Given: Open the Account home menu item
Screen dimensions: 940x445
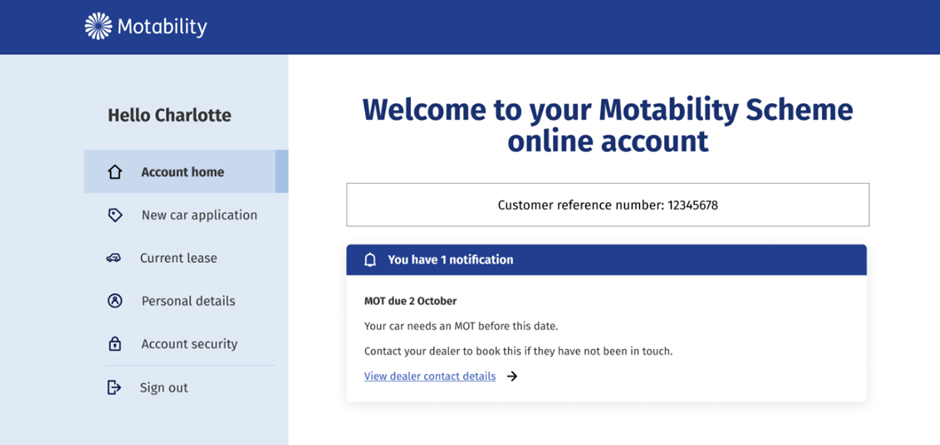Looking at the screenshot, I should (x=186, y=172).
